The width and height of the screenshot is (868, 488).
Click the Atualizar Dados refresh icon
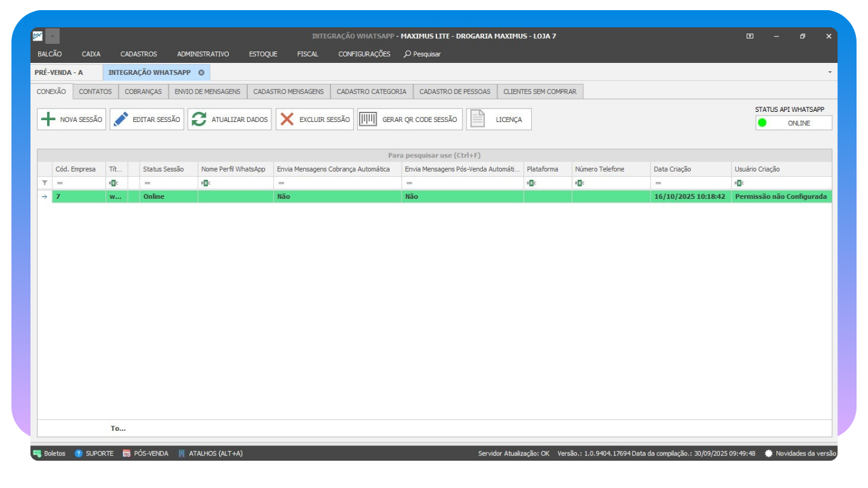tap(200, 119)
